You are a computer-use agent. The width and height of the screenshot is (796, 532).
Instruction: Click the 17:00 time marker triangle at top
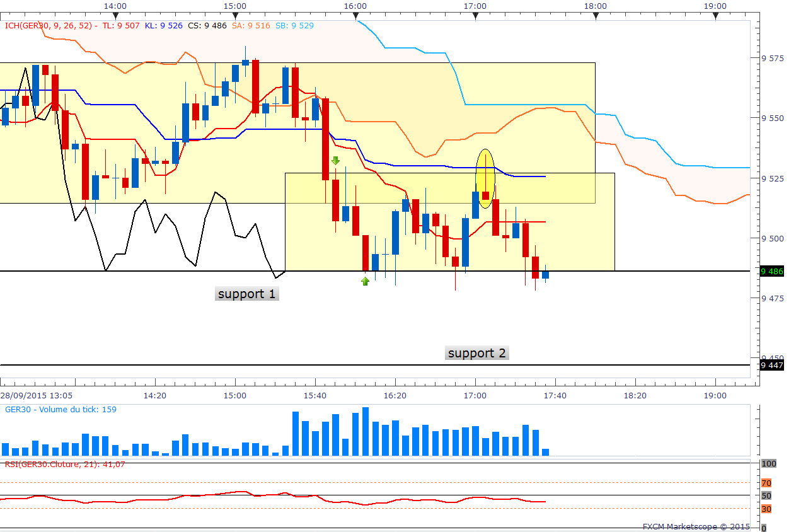(475, 16)
